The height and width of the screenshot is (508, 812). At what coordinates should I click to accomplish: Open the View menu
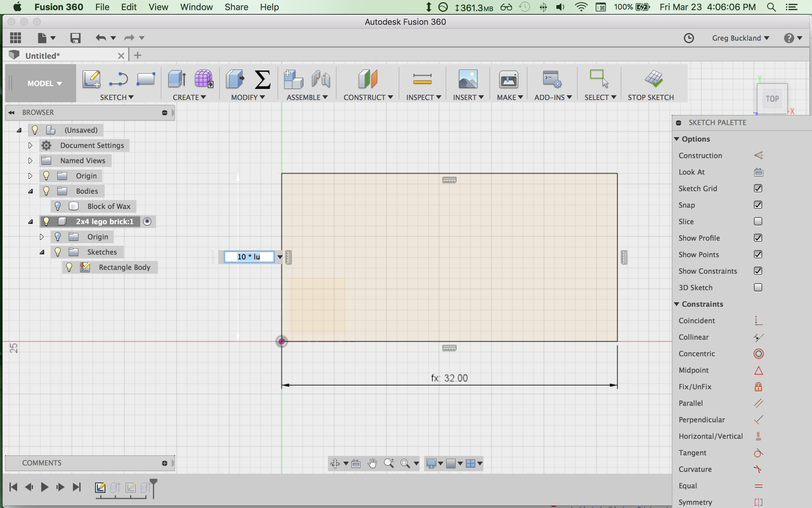158,7
